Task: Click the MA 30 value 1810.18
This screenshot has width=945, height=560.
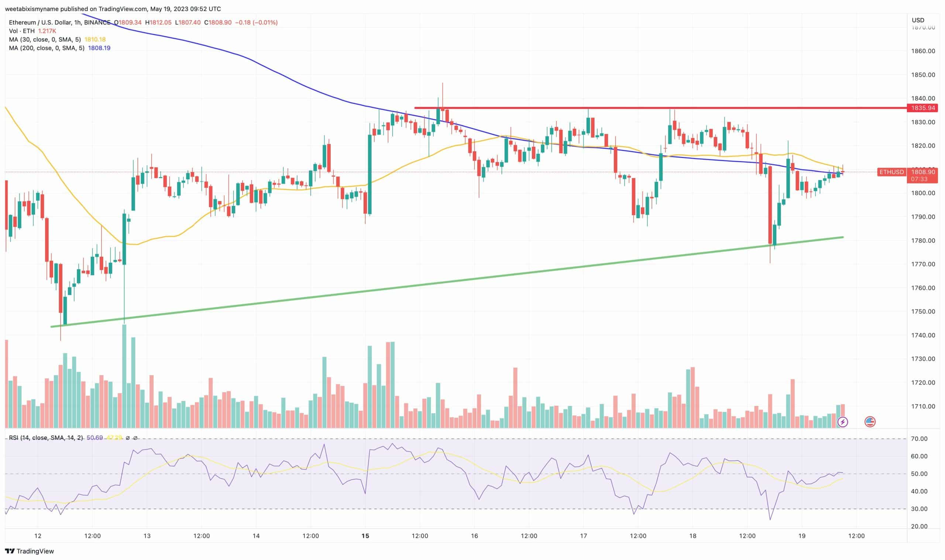Action: point(95,39)
